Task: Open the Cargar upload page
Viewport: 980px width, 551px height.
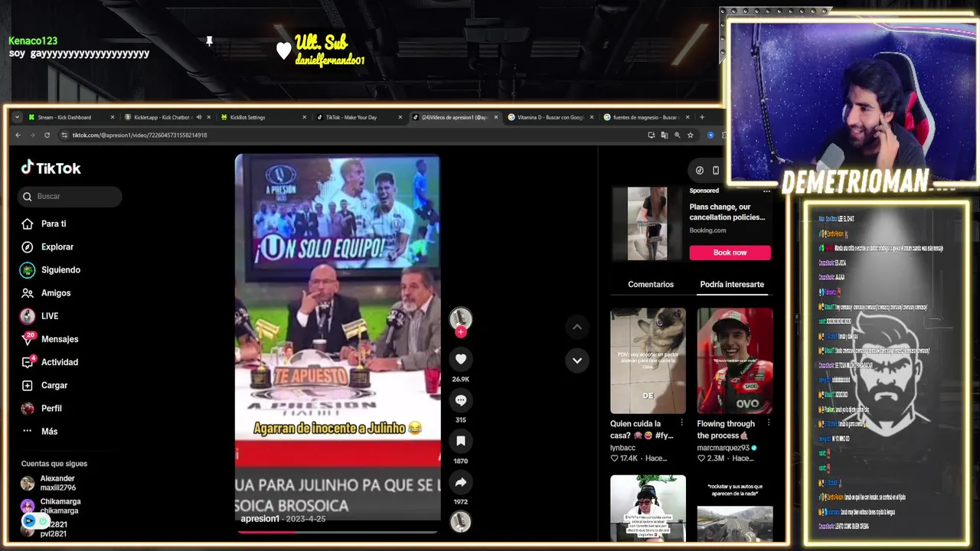Action: point(54,385)
